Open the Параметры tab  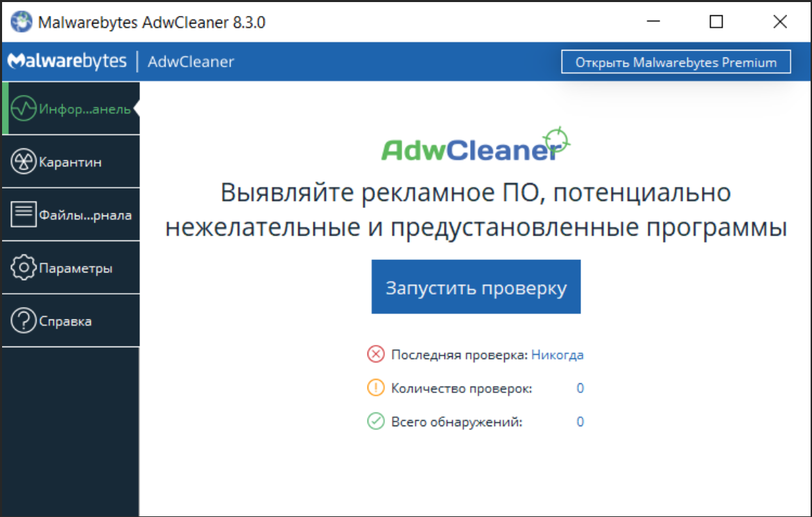(71, 268)
